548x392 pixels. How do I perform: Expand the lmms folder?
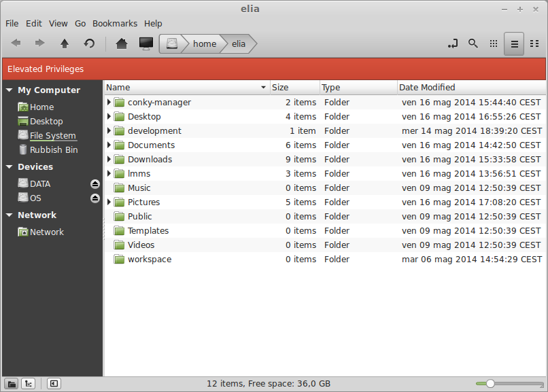click(x=109, y=173)
